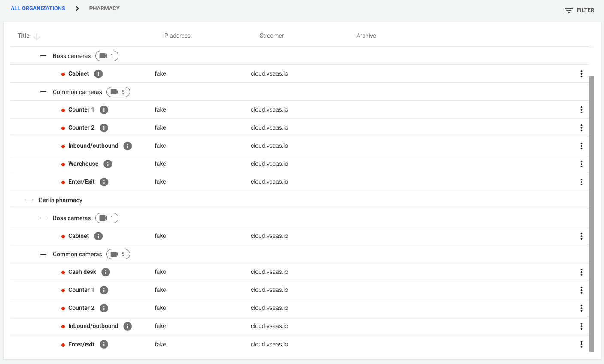Open the Cash desk camera
This screenshot has height=364, width=604.
coord(82,272)
